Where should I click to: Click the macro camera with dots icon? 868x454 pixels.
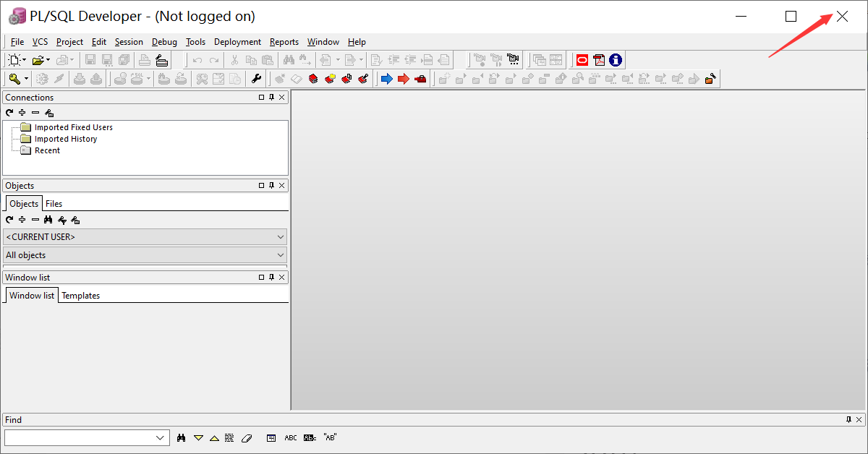pos(513,60)
